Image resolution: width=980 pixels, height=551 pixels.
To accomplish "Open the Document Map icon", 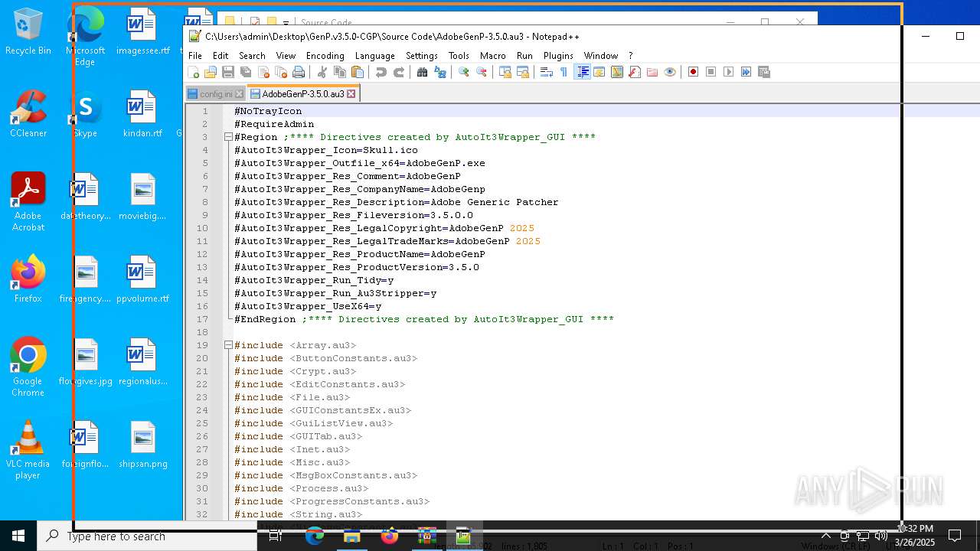I will pos(617,72).
